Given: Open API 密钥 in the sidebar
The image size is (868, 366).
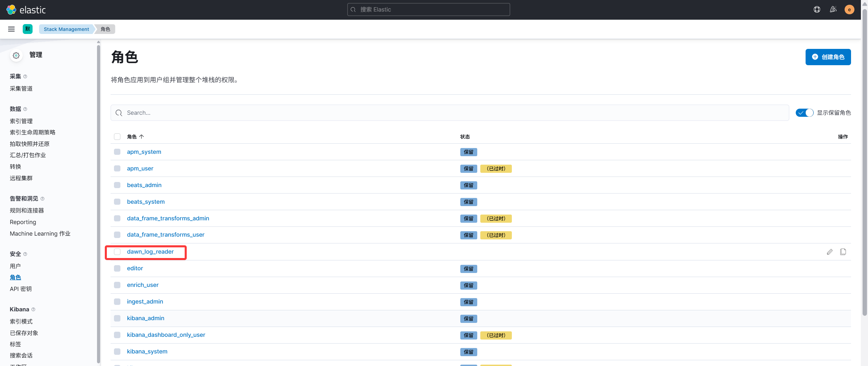Looking at the screenshot, I should [21, 289].
